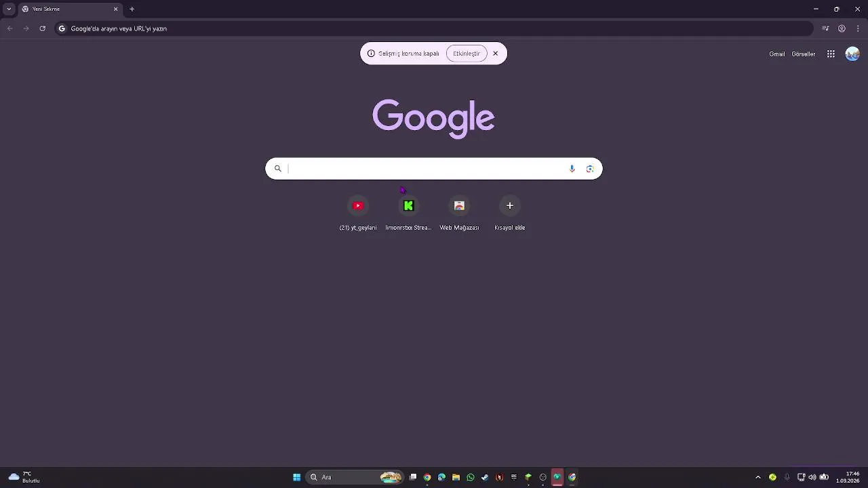The height and width of the screenshot is (488, 868).
Task: Reload the current page
Action: pyautogui.click(x=42, y=28)
